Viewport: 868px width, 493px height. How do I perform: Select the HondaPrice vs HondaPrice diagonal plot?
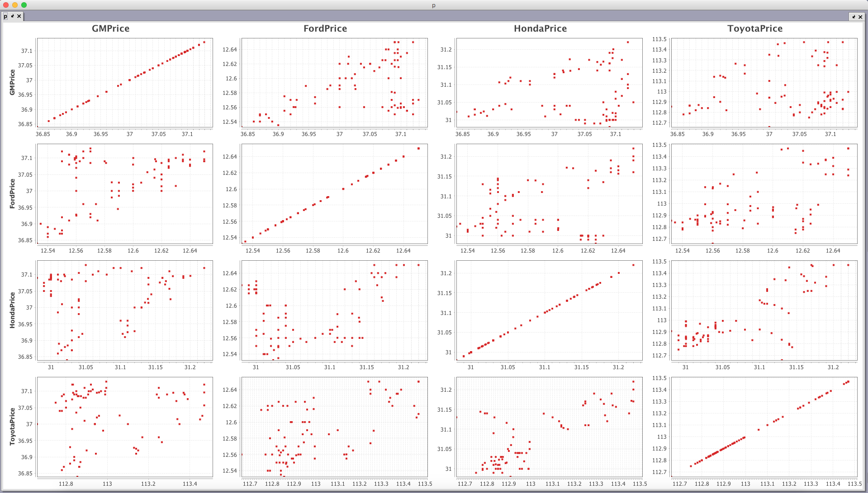[550, 310]
